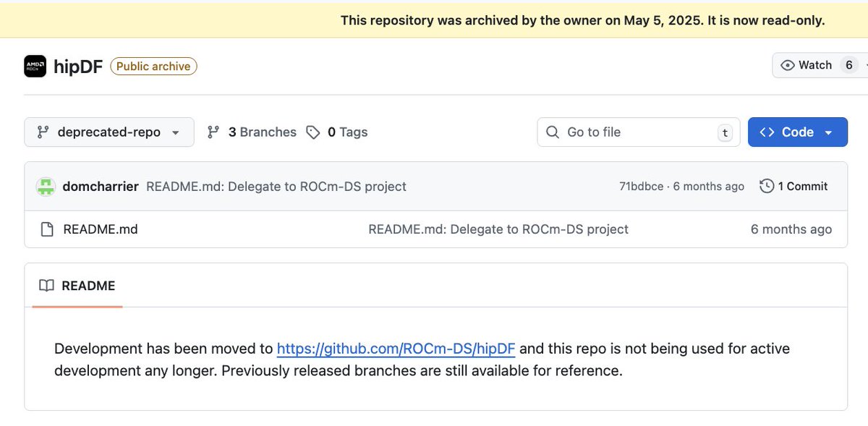Click the Watch count 6 badge
868x426 pixels.
click(x=848, y=65)
